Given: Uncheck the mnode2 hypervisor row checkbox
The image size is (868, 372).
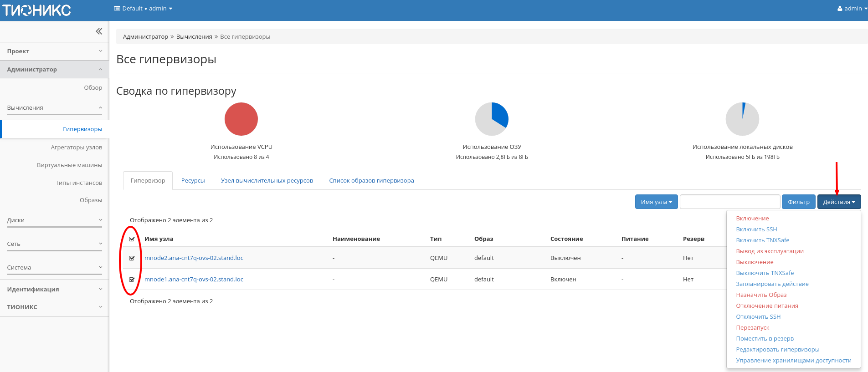Looking at the screenshot, I should coord(132,258).
